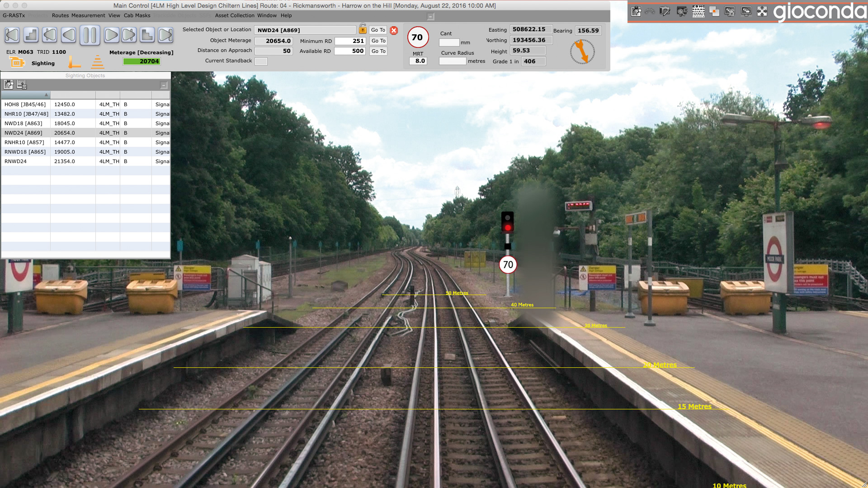
Task: Open the Cab Masks menu
Action: click(x=137, y=15)
